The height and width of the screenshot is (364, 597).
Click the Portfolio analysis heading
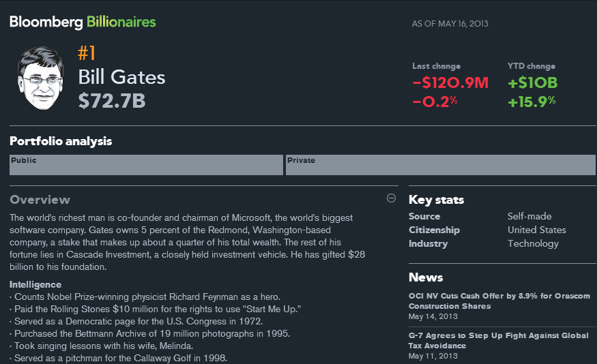tap(61, 141)
